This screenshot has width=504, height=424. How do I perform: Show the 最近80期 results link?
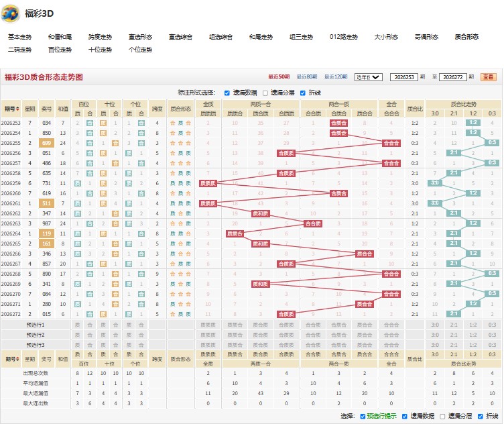click(x=307, y=77)
